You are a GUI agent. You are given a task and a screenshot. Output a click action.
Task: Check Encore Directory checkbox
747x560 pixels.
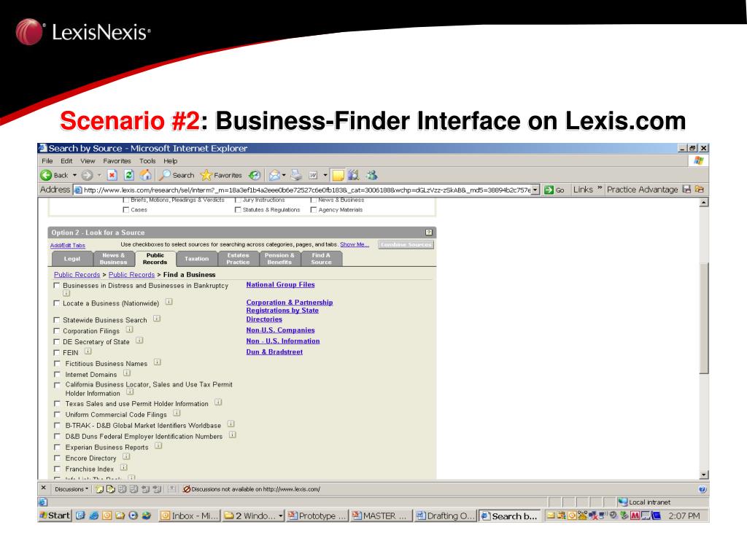coord(57,458)
